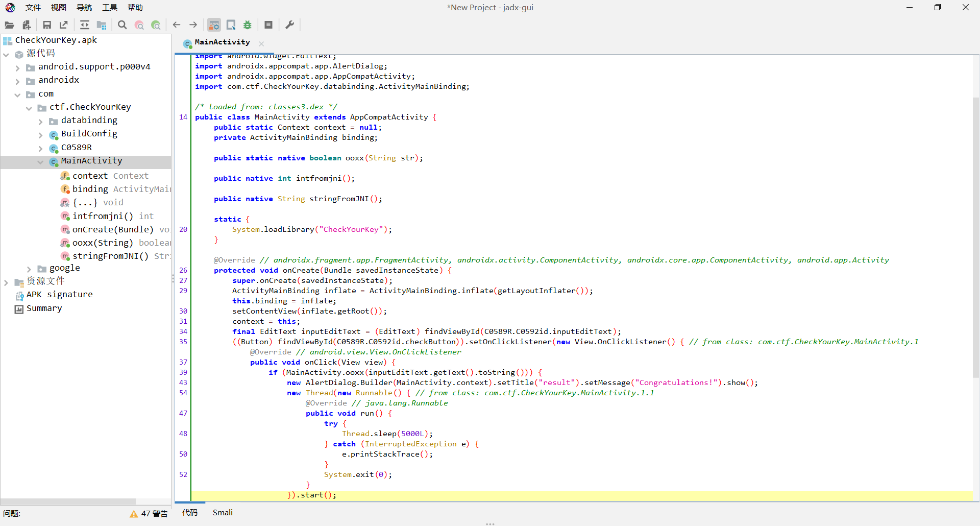This screenshot has width=980, height=526.
Task: Select intfromjni() method in tree
Action: click(113, 217)
